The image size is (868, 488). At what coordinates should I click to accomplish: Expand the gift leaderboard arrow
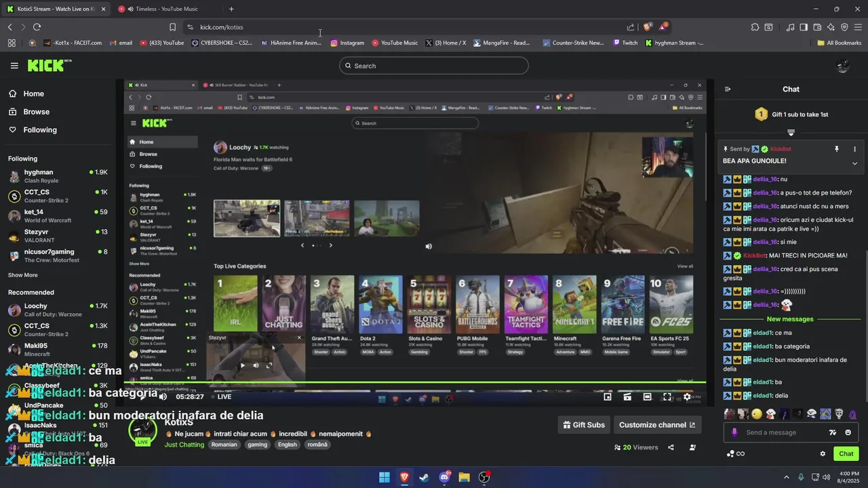click(x=791, y=132)
